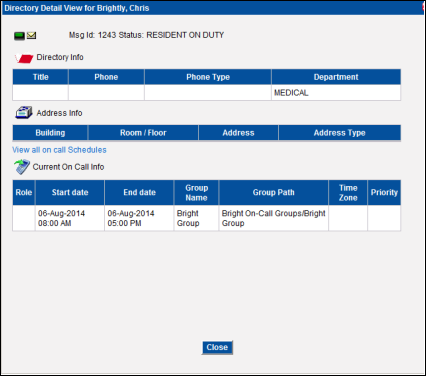The image size is (426, 376).
Task: Click the Directory Detail View title bar
Action: [x=212, y=8]
